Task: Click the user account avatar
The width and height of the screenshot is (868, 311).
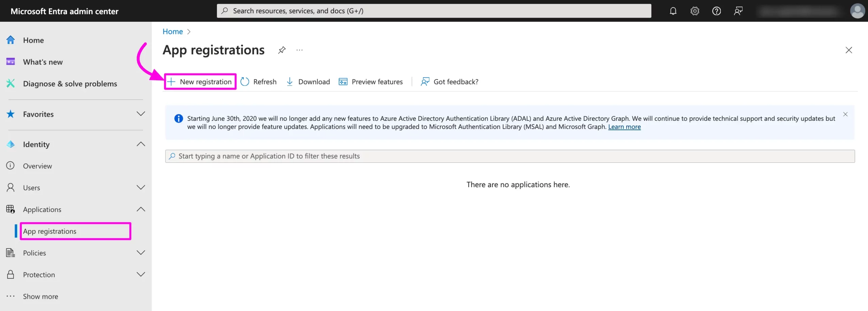Action: (857, 11)
